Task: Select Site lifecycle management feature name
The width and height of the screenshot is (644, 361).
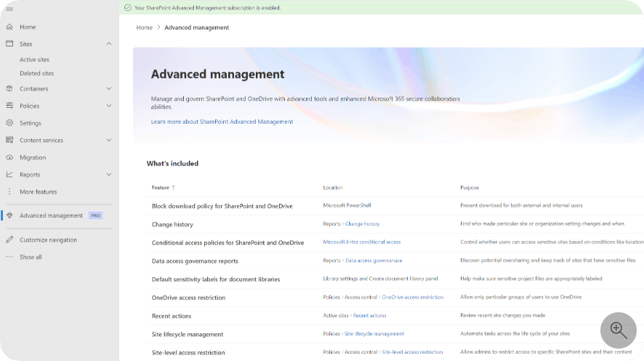Action: (188, 334)
